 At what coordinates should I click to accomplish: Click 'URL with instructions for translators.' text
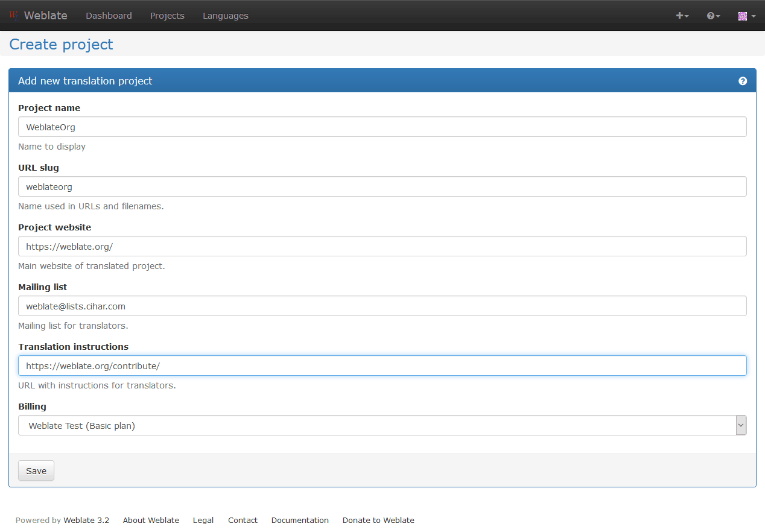(x=97, y=385)
